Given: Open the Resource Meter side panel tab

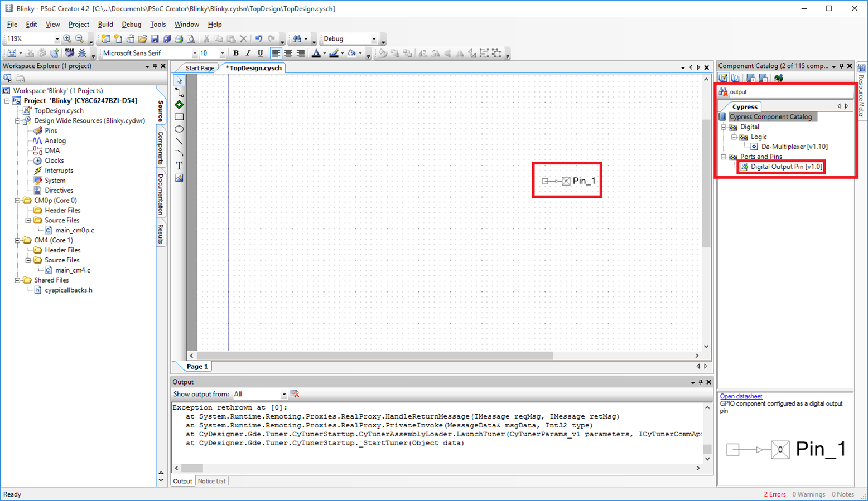Looking at the screenshot, I should point(862,91).
